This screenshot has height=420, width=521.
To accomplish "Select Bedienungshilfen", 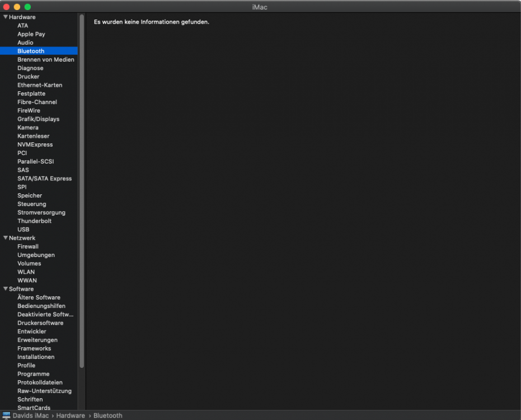I will tap(41, 306).
